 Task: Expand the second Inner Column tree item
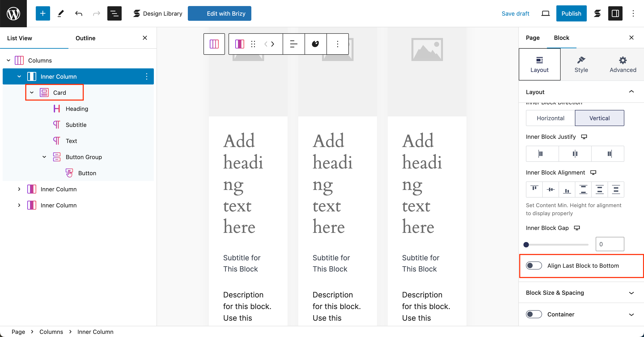coord(19,189)
